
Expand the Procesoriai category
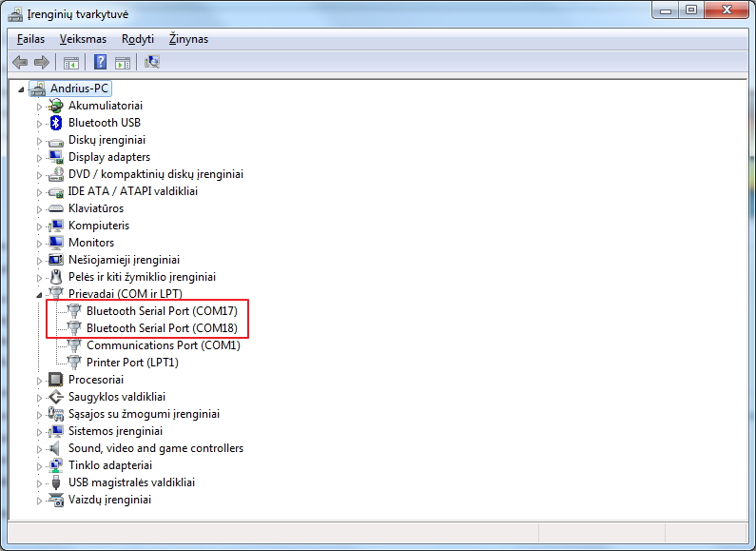[x=39, y=381]
